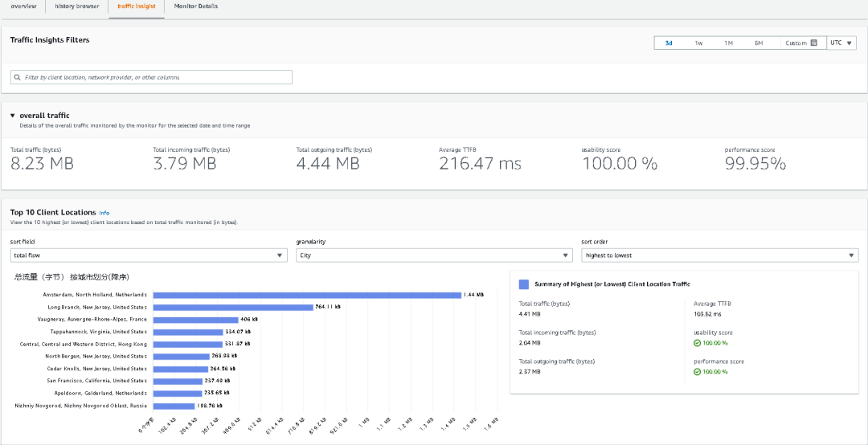Click the Info link by Top 10 Client Locations
The image size is (868, 445).
[104, 213]
